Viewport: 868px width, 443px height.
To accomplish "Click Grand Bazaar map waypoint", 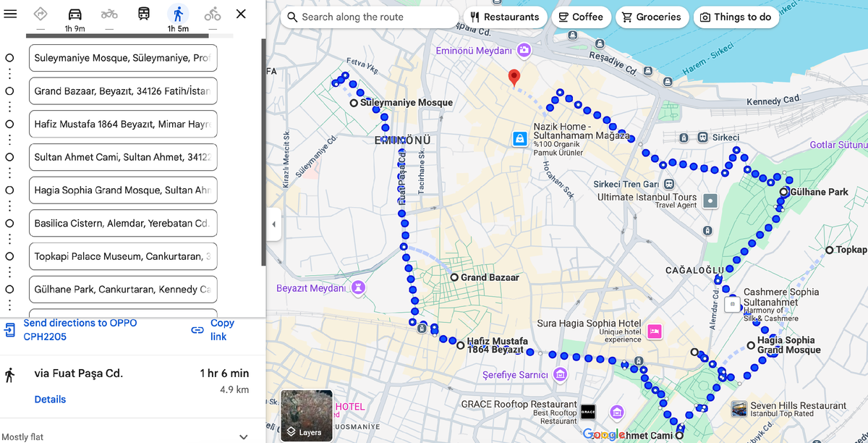I will (x=454, y=277).
